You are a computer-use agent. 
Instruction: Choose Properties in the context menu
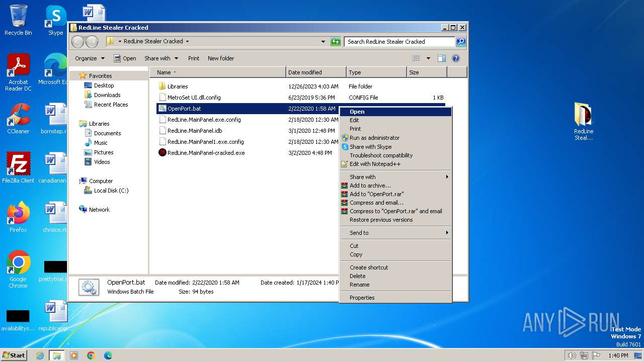[x=395, y=298]
